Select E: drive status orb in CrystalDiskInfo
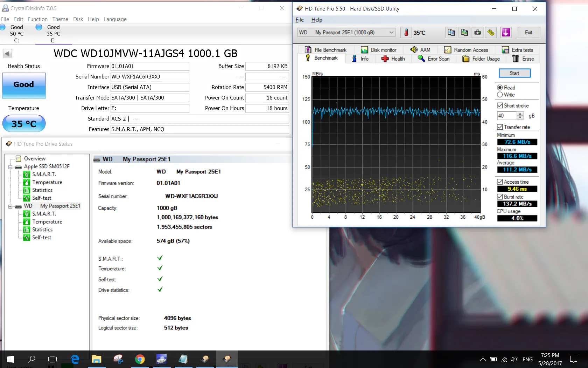588x368 pixels. click(x=39, y=27)
